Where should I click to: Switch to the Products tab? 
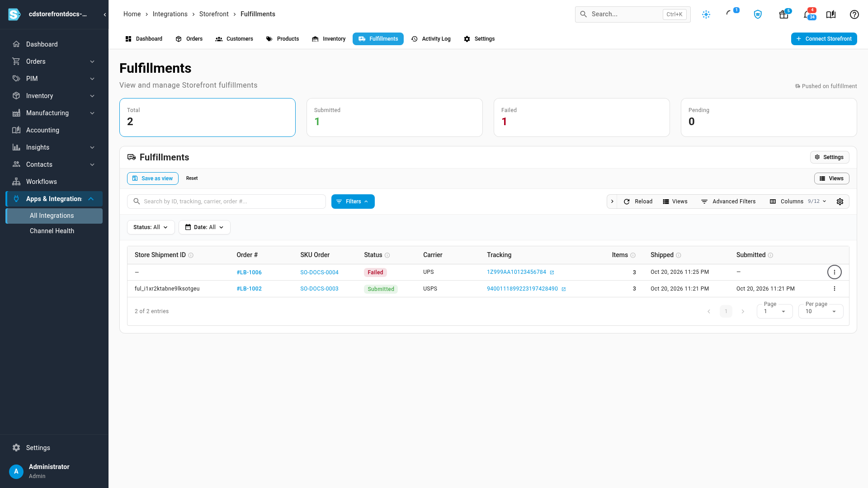pyautogui.click(x=283, y=39)
